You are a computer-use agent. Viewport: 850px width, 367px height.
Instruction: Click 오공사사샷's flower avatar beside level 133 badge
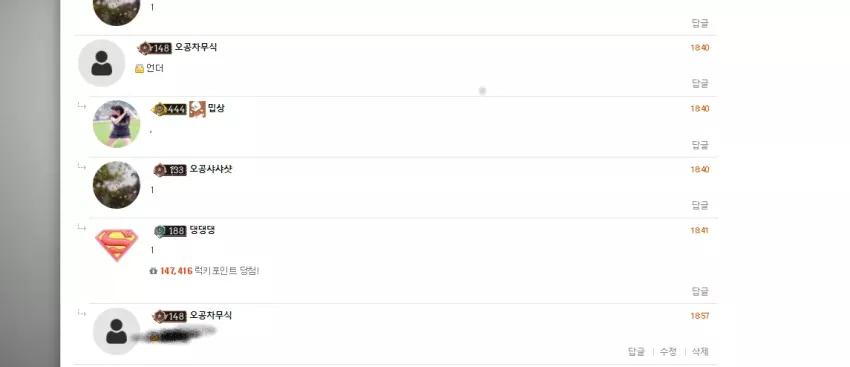click(x=117, y=184)
